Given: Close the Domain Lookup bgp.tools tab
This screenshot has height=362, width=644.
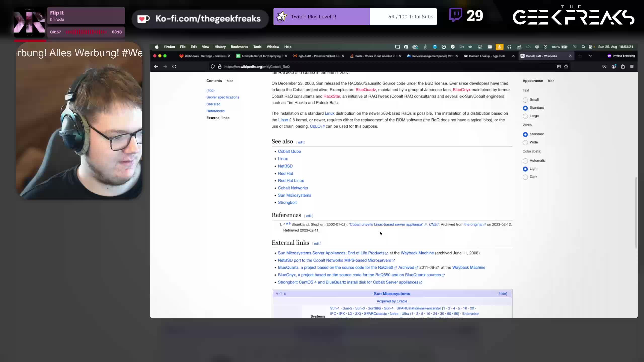Looking at the screenshot, I should pos(513,56).
